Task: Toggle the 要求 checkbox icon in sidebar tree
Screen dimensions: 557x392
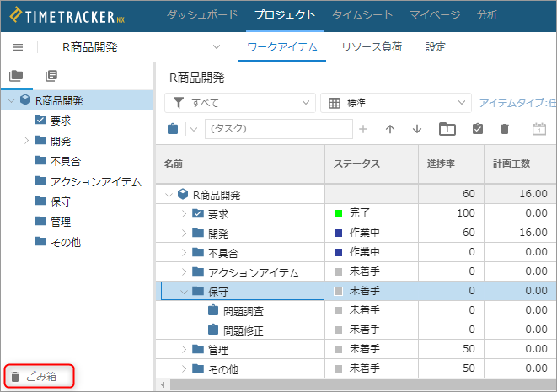Action: coord(40,120)
